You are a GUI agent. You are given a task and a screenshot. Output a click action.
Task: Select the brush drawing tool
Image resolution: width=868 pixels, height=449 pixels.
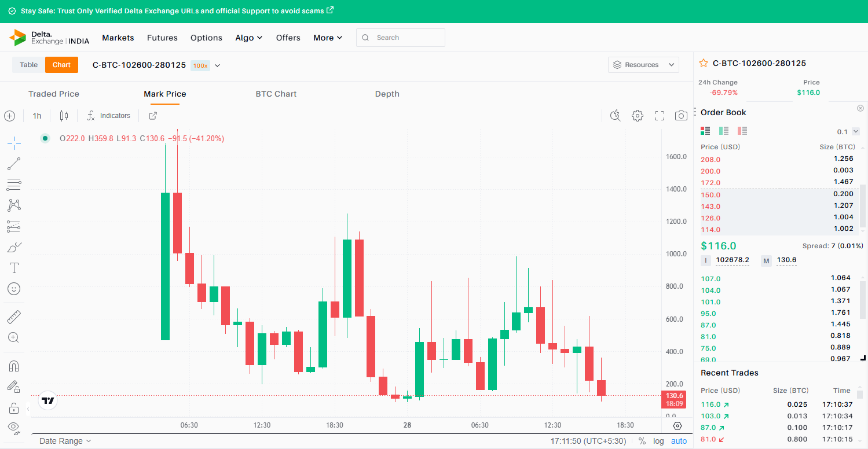tap(14, 247)
